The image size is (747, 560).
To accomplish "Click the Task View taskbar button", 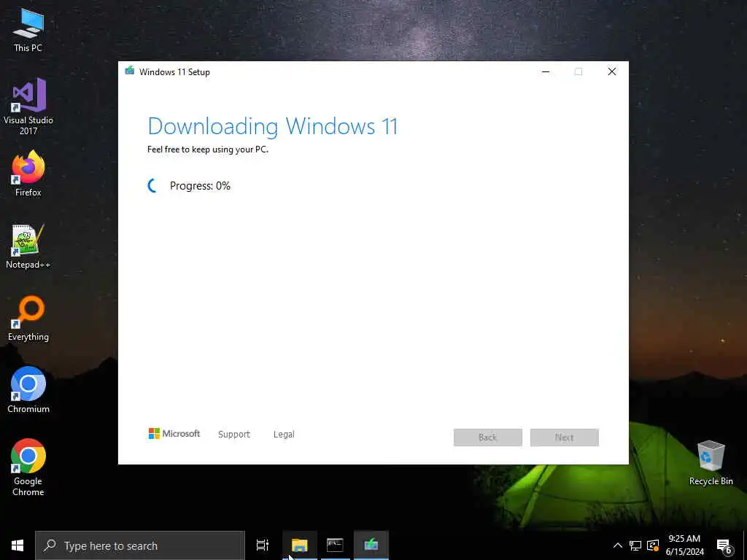I will click(x=263, y=545).
